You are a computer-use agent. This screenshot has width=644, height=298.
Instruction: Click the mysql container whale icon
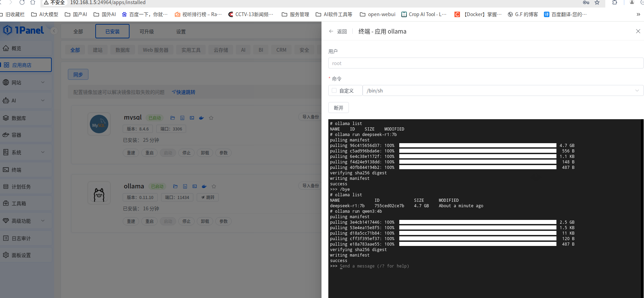(202, 118)
